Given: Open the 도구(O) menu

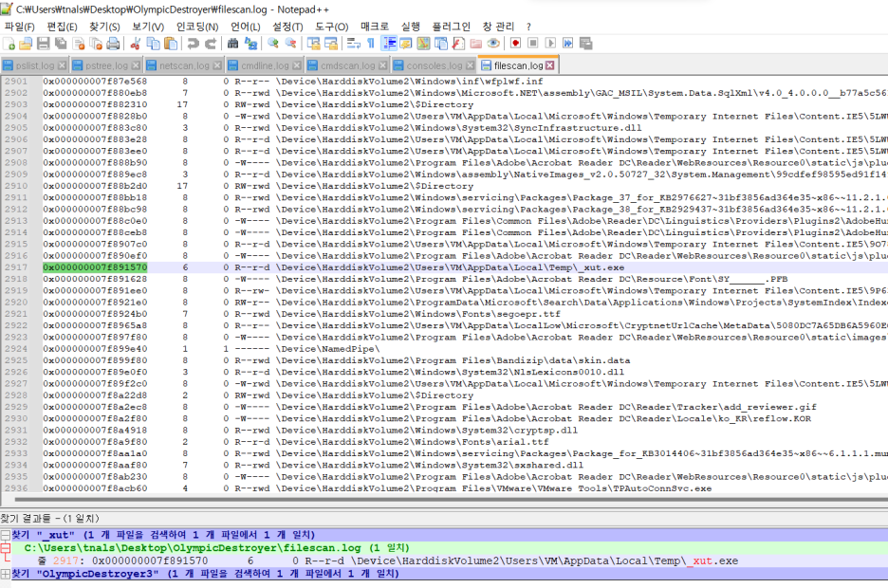Looking at the screenshot, I should click(331, 27).
